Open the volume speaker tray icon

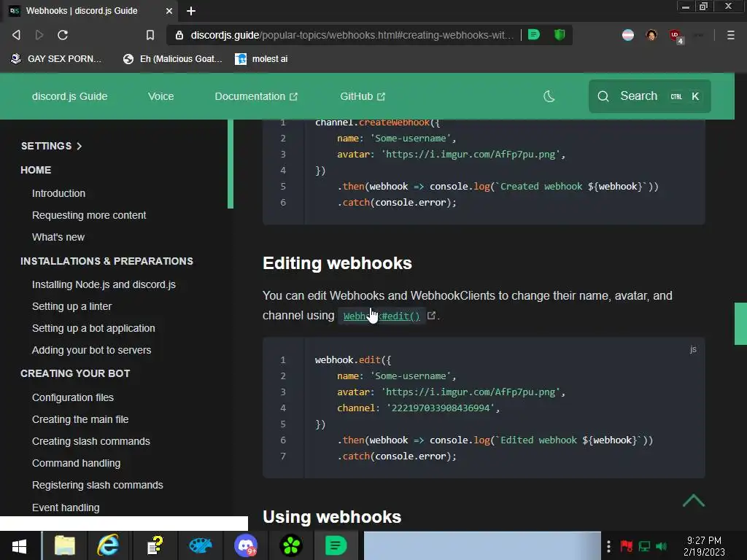(661, 545)
